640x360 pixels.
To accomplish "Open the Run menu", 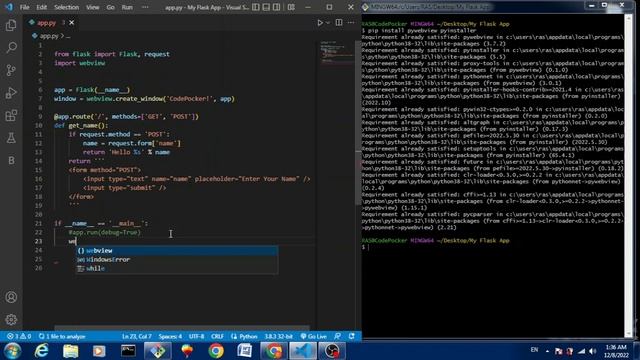I will click(x=127, y=7).
